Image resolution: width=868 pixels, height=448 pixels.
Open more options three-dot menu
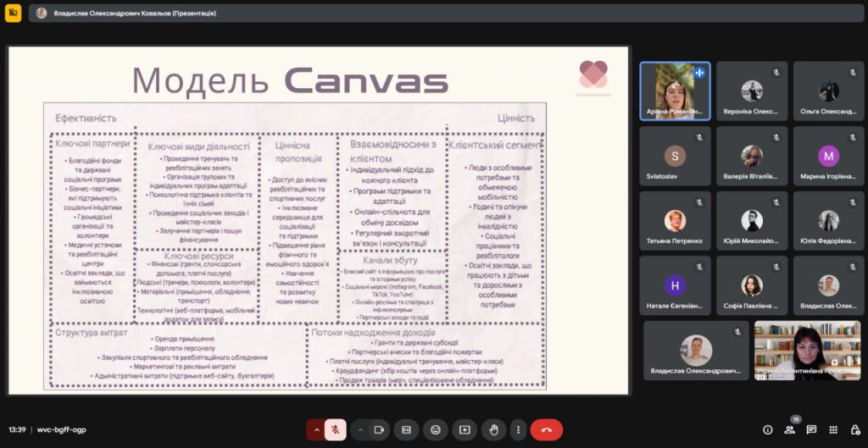point(518,429)
